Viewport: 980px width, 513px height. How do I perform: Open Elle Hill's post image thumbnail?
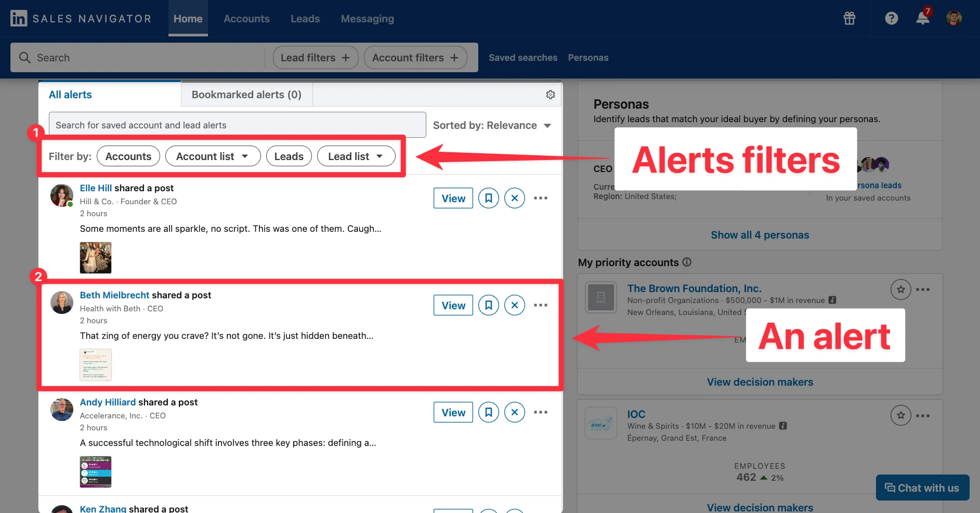click(x=96, y=258)
